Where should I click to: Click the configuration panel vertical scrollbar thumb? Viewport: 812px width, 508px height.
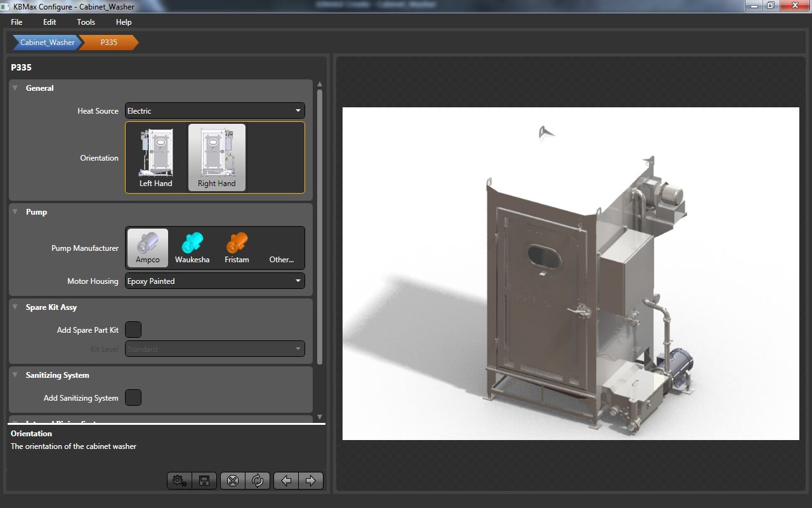pos(320,227)
